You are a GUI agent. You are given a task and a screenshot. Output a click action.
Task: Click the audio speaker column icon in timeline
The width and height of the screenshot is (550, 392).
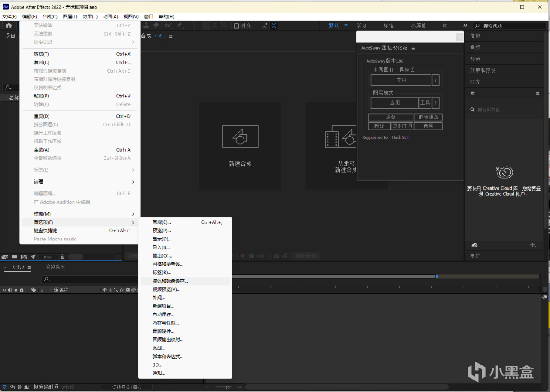click(10, 290)
